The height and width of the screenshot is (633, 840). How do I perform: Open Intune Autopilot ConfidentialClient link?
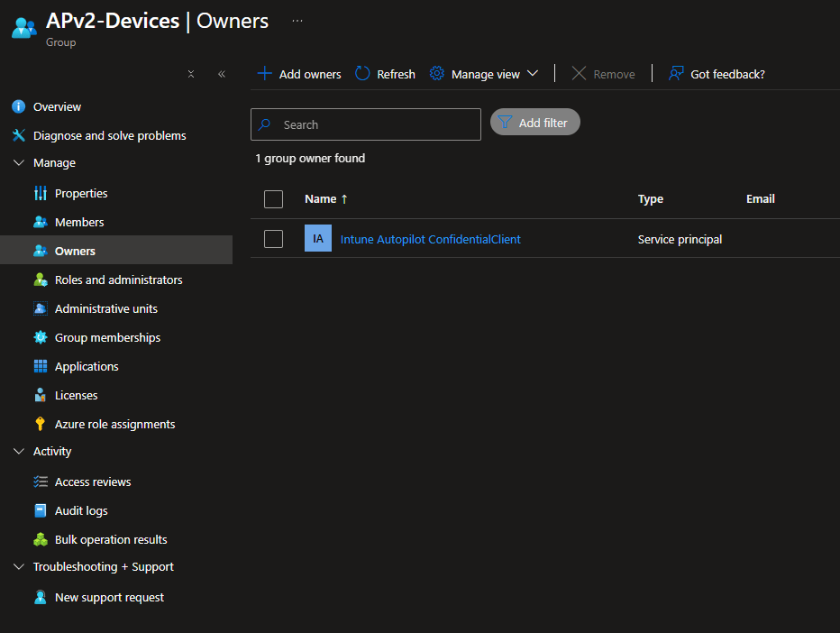pyautogui.click(x=430, y=239)
